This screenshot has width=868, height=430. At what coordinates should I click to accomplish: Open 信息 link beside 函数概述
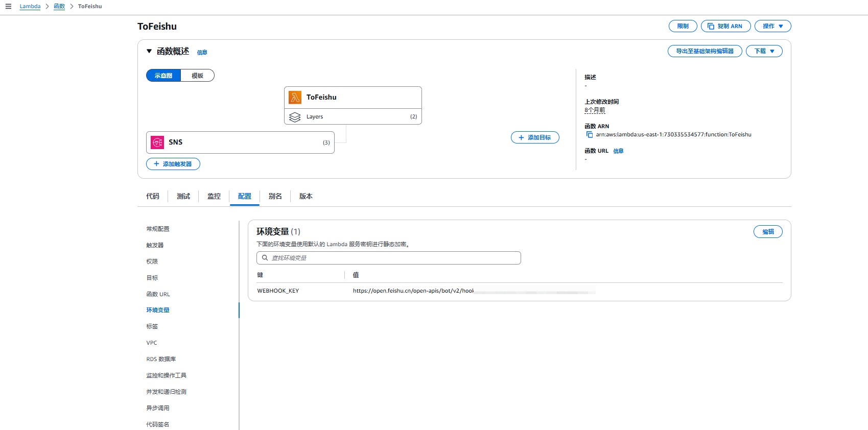[x=202, y=52]
